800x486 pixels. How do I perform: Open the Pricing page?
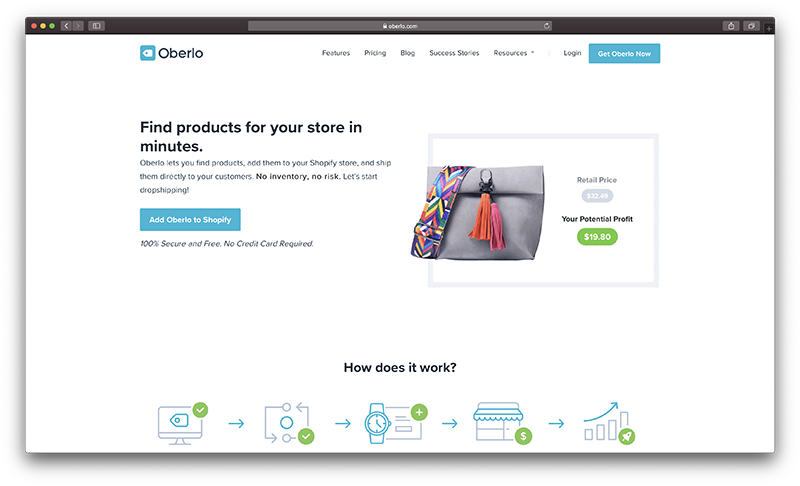pos(375,53)
